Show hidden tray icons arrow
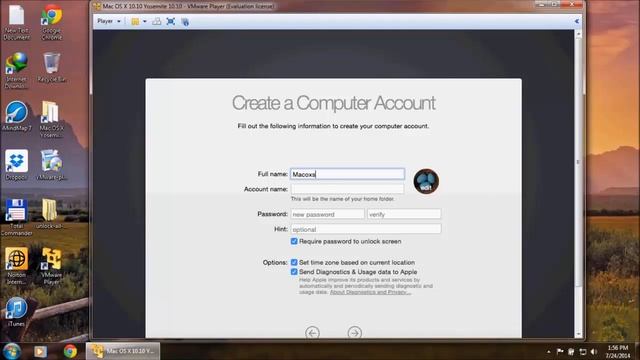 tap(549, 351)
